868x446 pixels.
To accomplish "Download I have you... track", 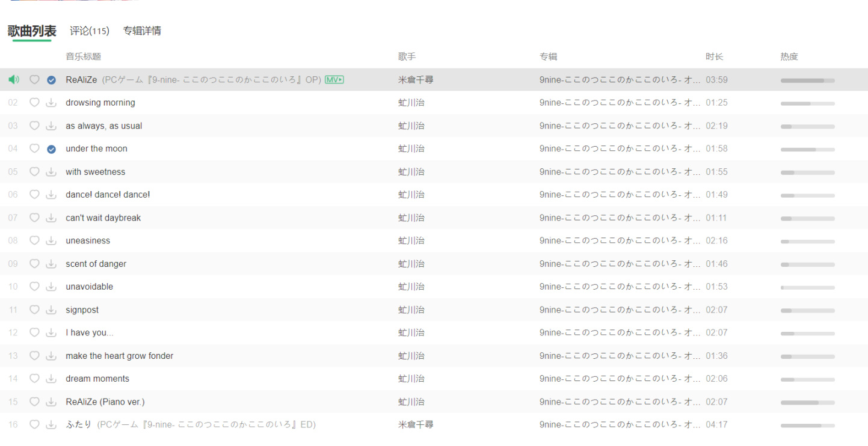I will click(51, 333).
